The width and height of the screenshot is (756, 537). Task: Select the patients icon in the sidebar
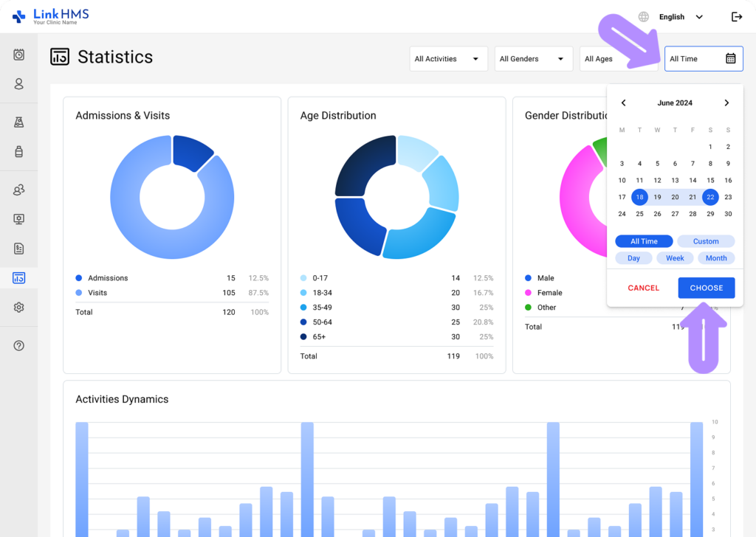[x=18, y=83]
